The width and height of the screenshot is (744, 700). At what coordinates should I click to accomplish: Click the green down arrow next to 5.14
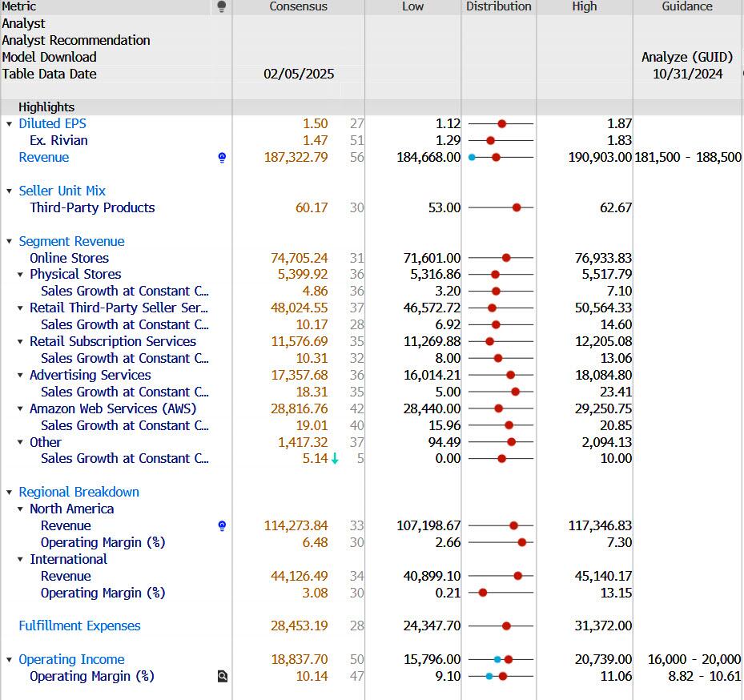coord(335,459)
